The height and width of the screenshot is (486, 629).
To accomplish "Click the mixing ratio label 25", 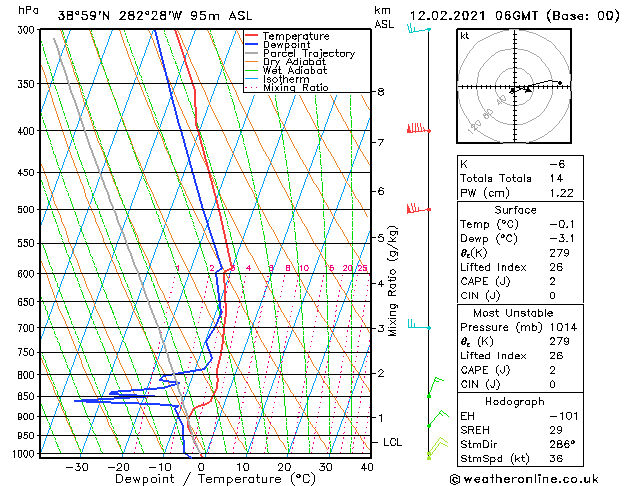I will click(363, 268).
